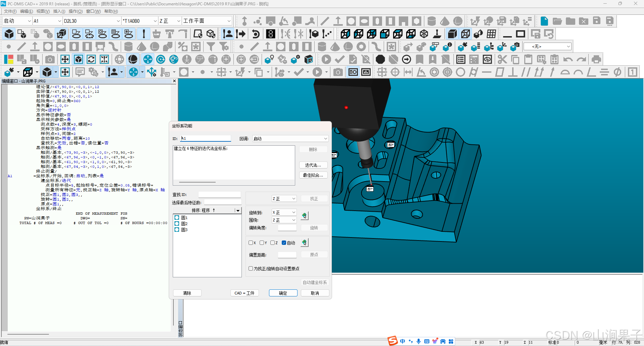Select the cylinder feature icon in top toolbar

point(432,21)
